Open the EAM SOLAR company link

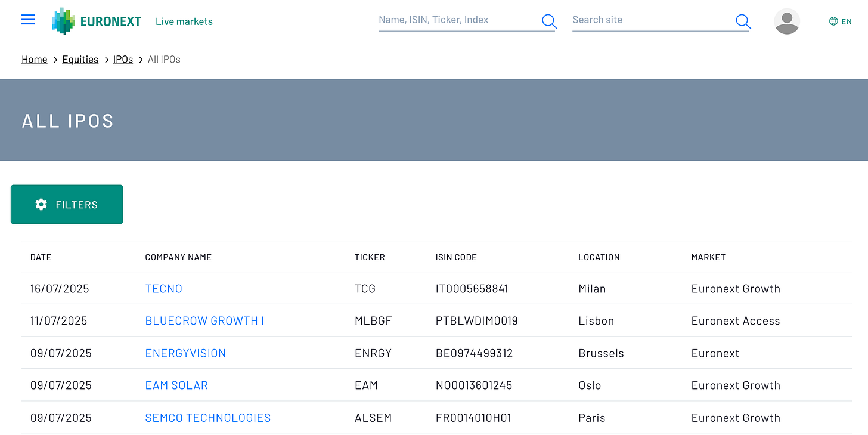click(x=176, y=385)
